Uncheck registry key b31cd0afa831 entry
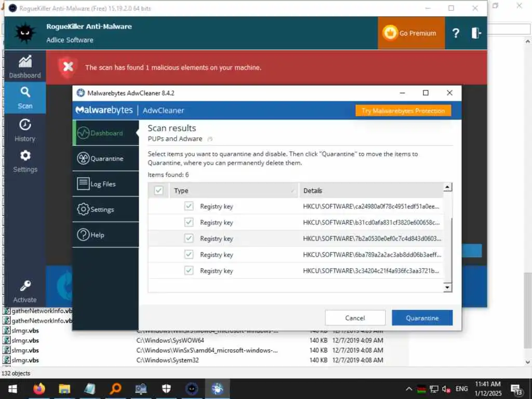This screenshot has width=532, height=399. (189, 222)
